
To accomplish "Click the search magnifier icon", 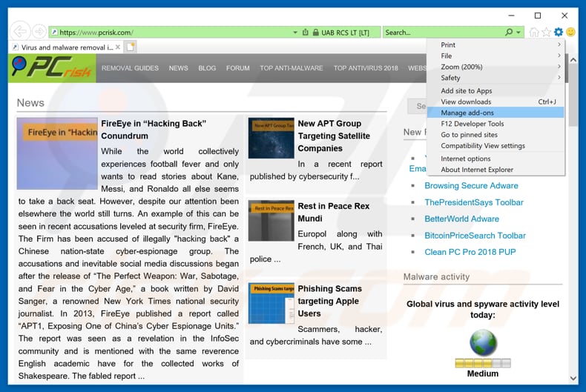I will [x=509, y=32].
